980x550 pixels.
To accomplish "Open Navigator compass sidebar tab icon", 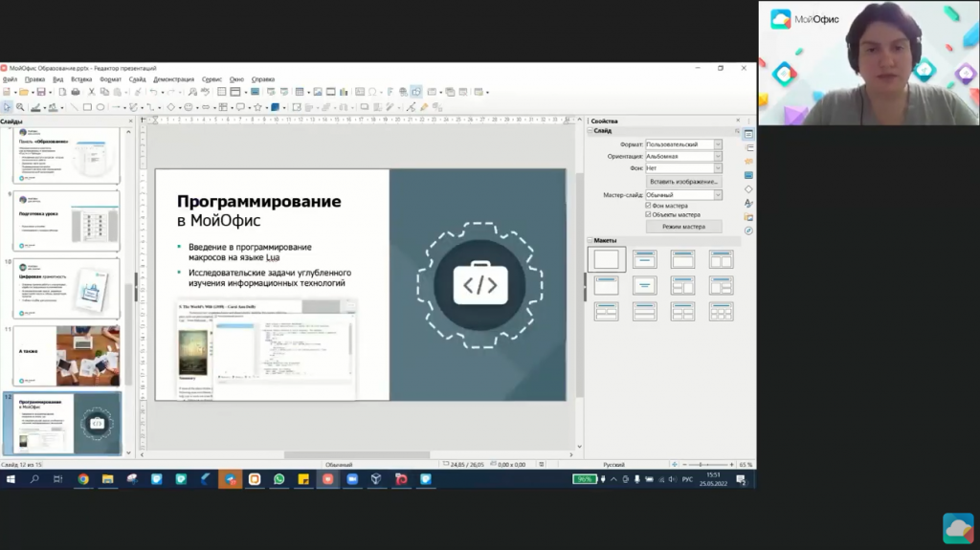I will pyautogui.click(x=748, y=231).
